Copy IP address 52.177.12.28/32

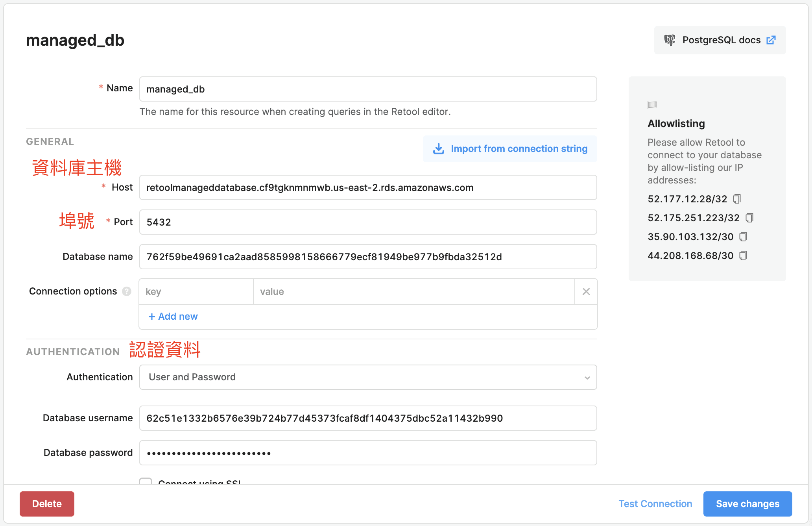(x=737, y=199)
